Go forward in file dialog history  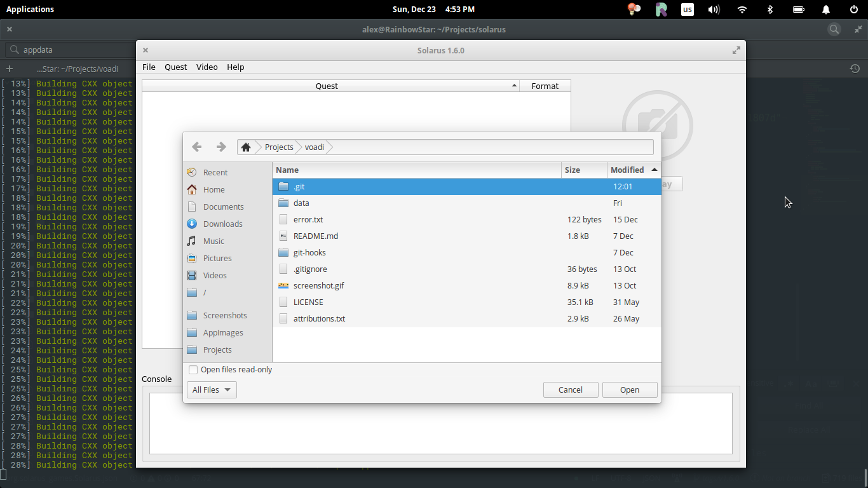(x=221, y=147)
